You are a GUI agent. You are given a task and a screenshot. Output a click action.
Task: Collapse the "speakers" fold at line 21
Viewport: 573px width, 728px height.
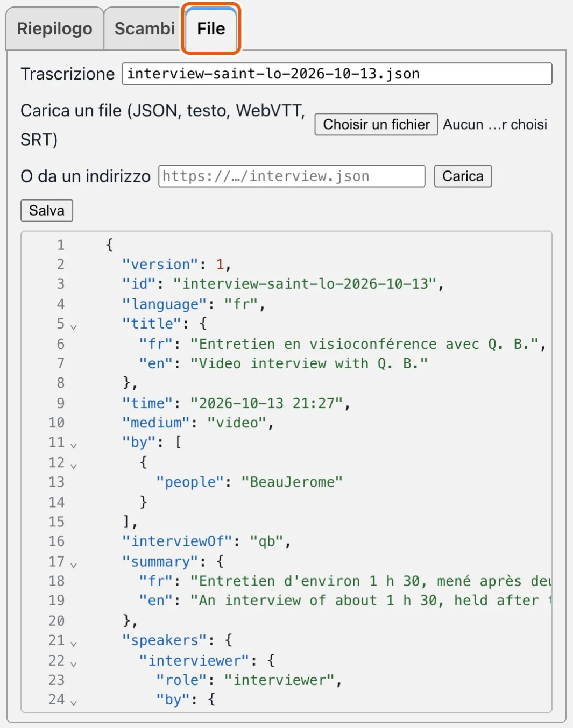point(74,643)
